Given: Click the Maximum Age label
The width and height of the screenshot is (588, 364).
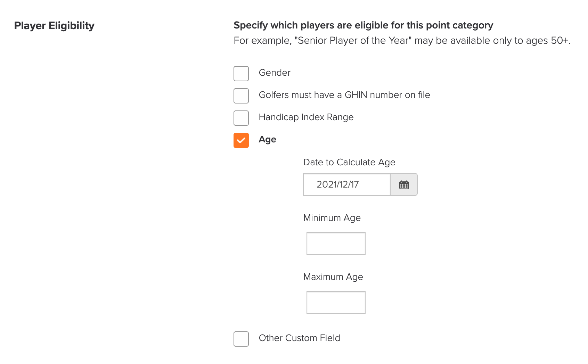Looking at the screenshot, I should pyautogui.click(x=333, y=277).
